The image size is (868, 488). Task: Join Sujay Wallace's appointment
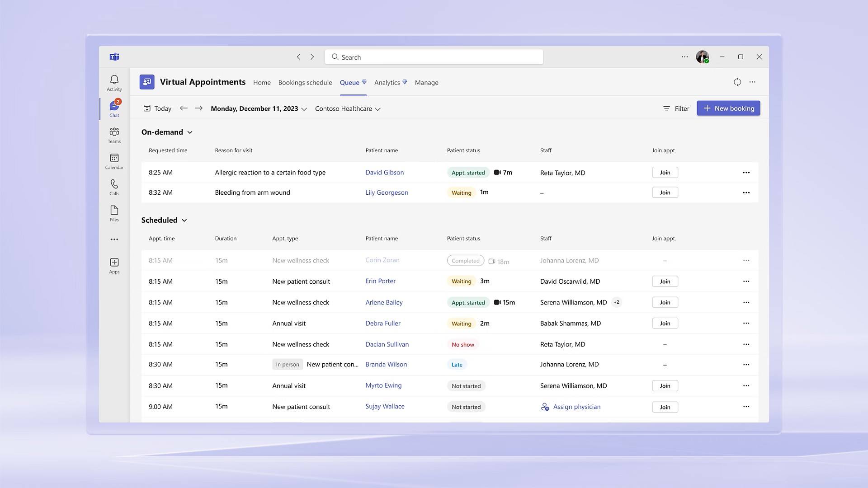(x=665, y=407)
